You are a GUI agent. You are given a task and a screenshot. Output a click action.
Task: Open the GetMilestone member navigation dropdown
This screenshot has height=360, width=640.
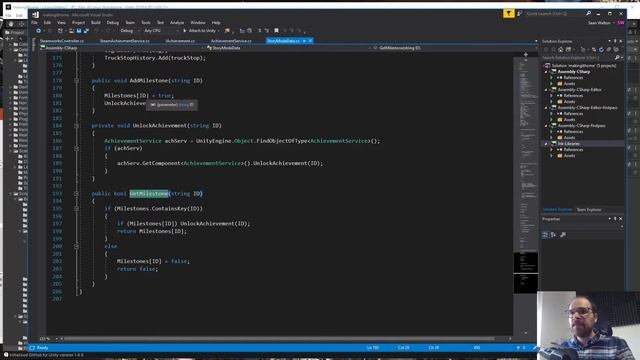(x=455, y=48)
